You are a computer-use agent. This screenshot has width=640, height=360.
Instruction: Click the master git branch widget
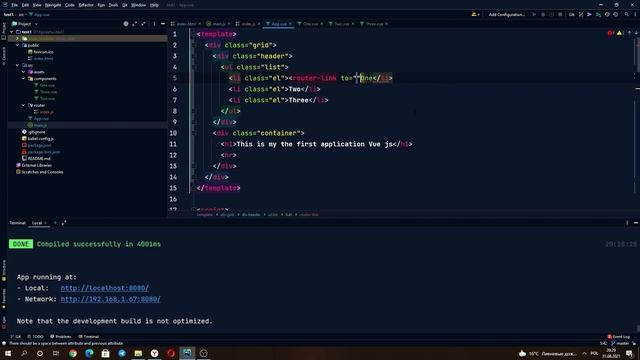click(620, 343)
